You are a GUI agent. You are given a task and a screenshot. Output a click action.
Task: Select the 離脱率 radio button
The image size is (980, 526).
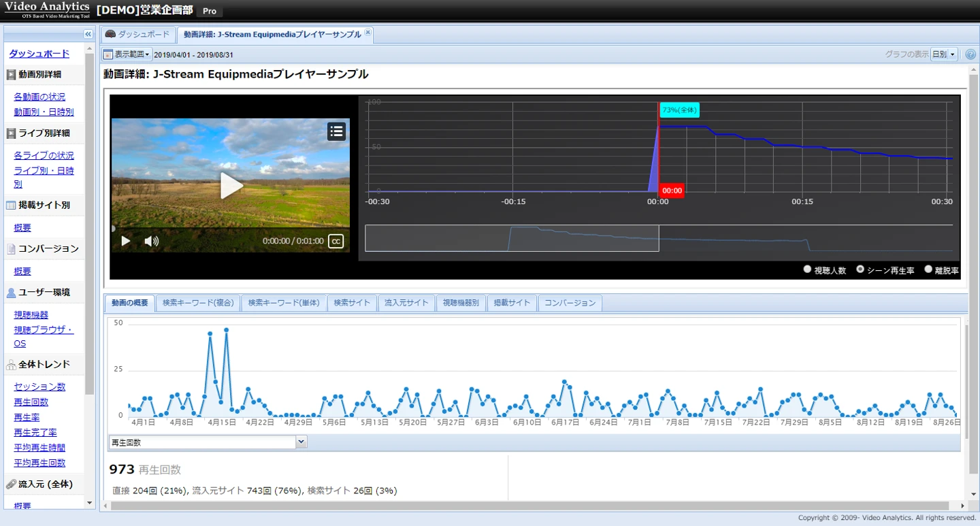tap(928, 269)
